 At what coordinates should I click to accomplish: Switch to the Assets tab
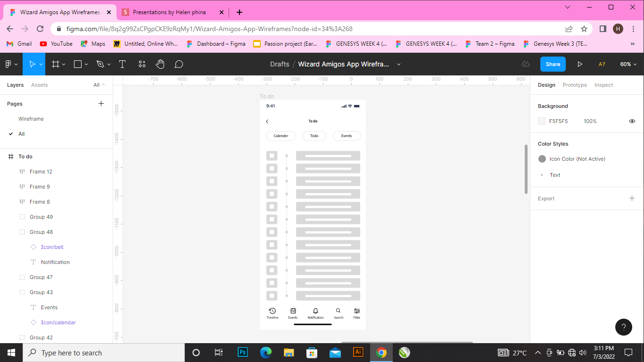(40, 85)
